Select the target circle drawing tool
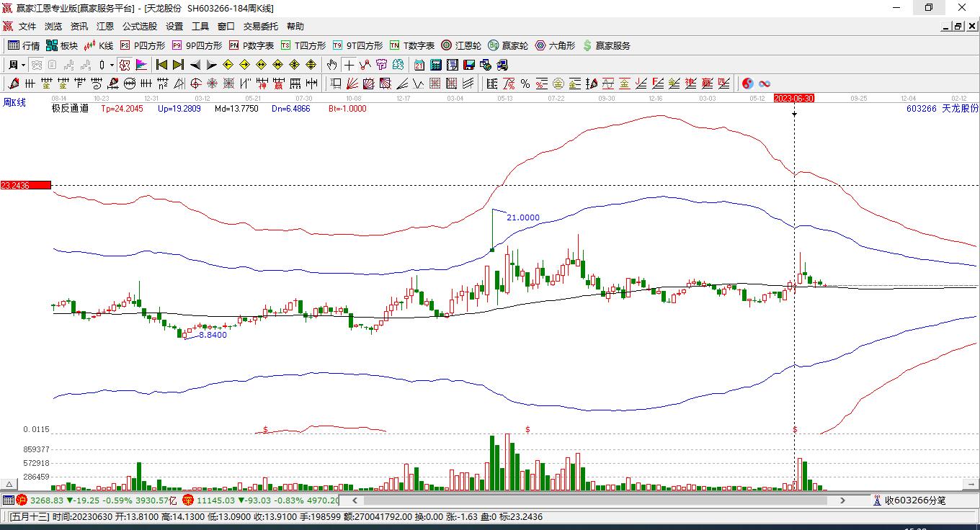This screenshot has width=980, height=530. pos(196,84)
